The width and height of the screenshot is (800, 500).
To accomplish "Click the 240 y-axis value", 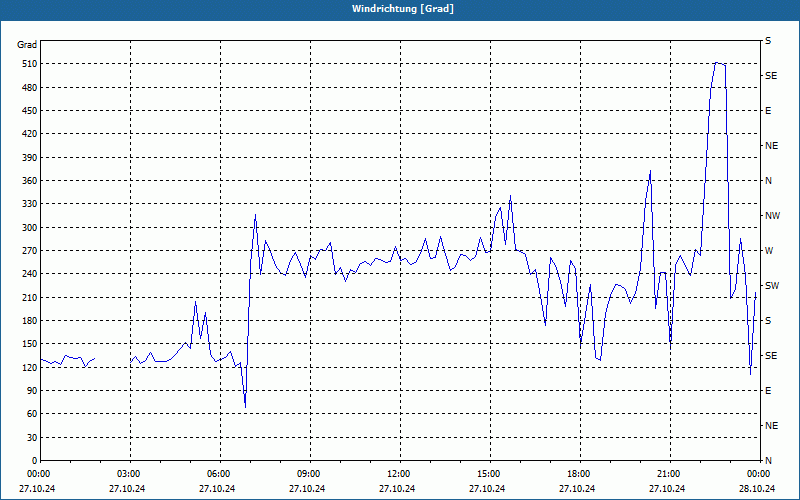I will pos(29,274).
